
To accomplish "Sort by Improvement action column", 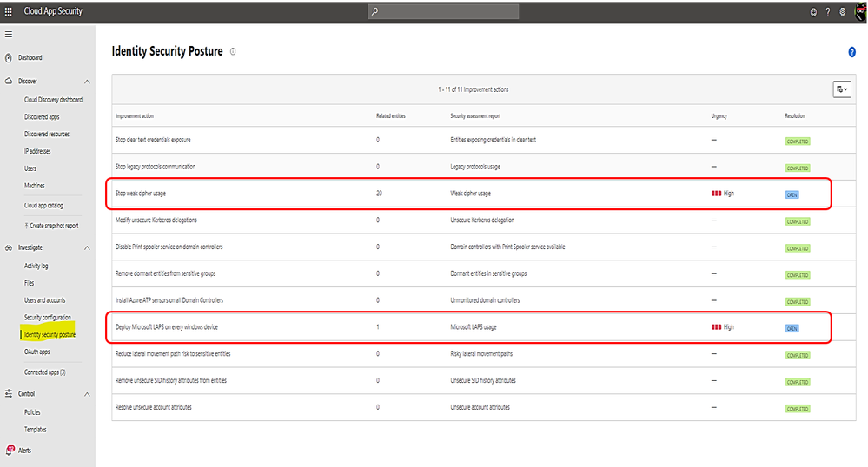I will click(135, 116).
